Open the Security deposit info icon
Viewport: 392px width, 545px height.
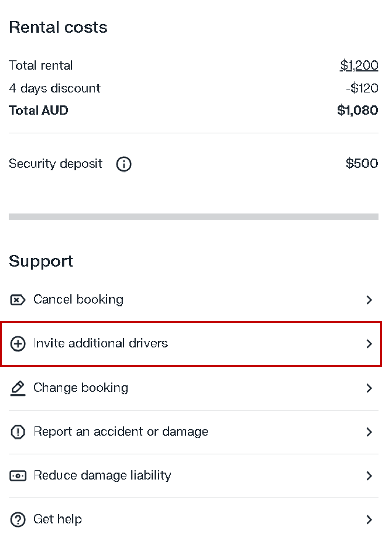[x=124, y=164]
